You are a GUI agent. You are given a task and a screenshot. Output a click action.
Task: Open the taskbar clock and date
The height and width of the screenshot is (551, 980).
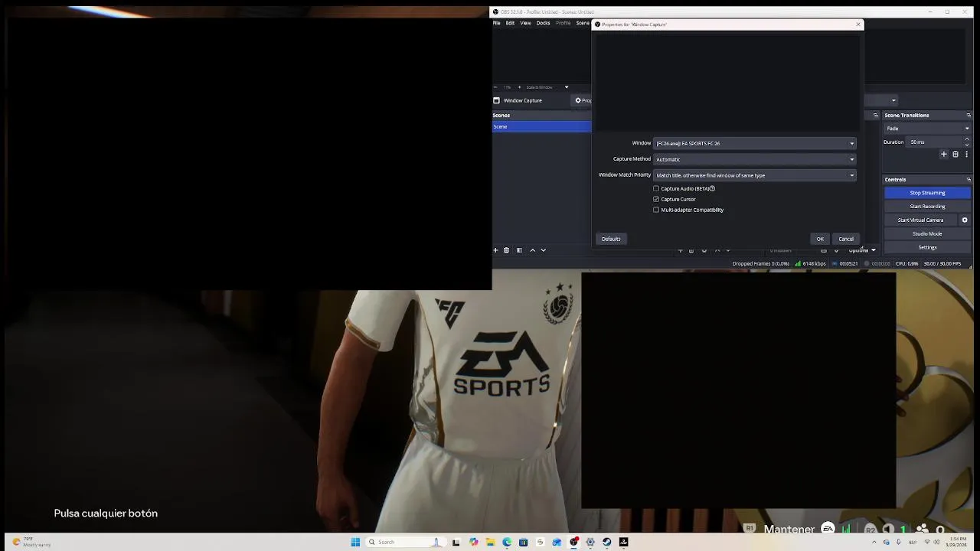click(958, 542)
